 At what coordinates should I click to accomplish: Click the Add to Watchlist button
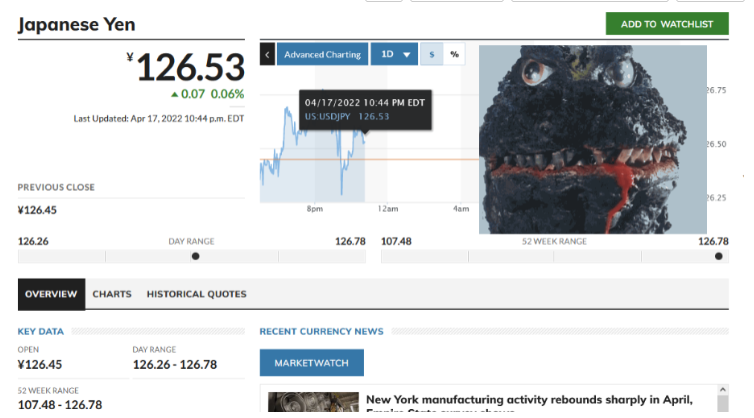(x=667, y=24)
